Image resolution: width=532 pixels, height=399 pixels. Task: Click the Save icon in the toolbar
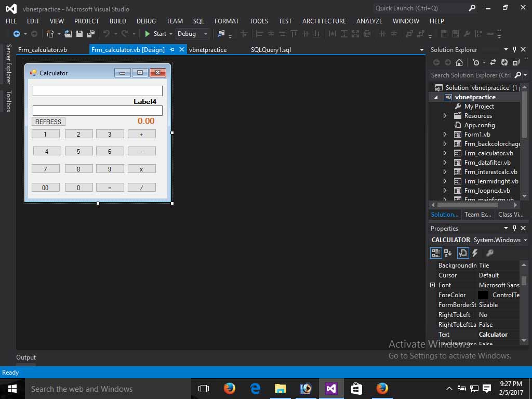(79, 33)
